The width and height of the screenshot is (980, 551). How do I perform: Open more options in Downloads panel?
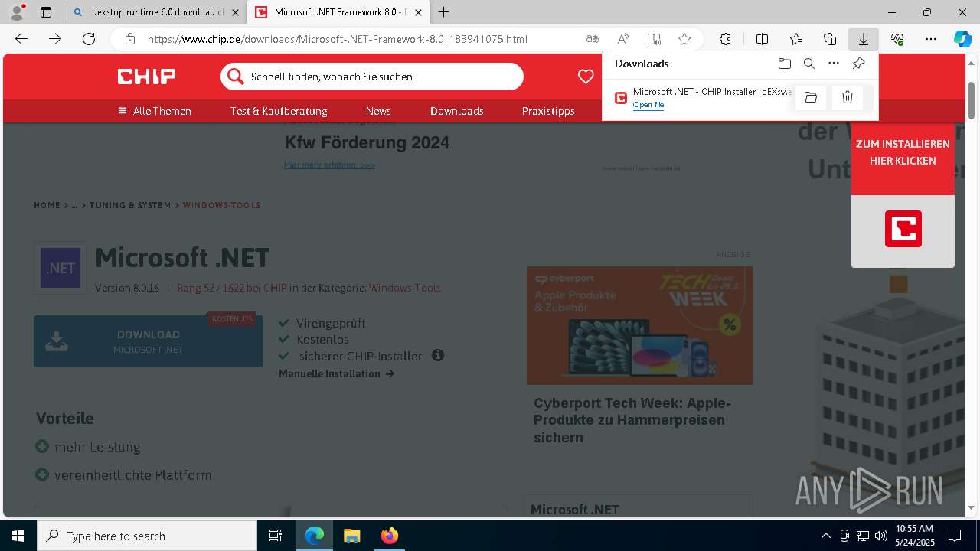click(x=834, y=64)
